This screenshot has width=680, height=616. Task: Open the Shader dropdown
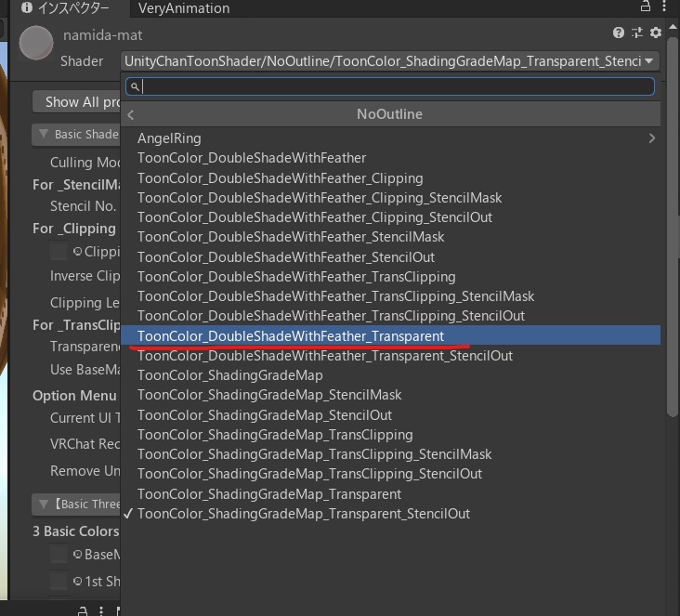[390, 61]
